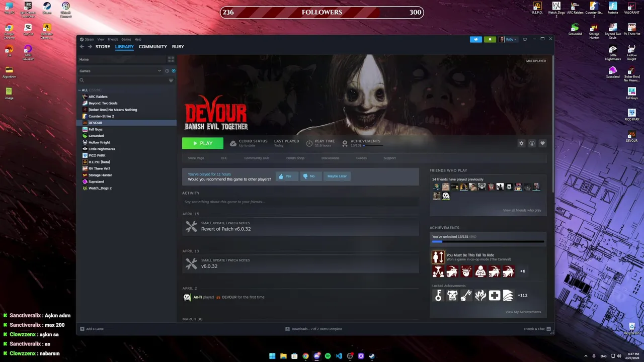Select Counter-Strike 2 in the library list
The image size is (644, 362).
click(126, 116)
